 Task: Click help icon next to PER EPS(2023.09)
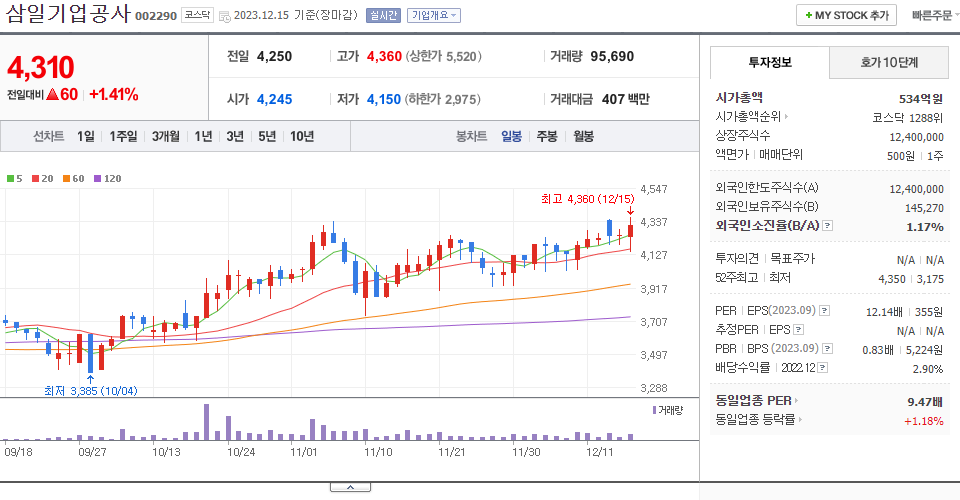point(825,311)
